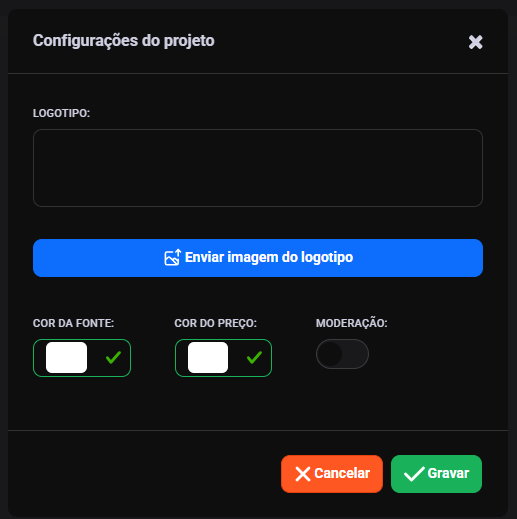Click the image upload icon
The image size is (517, 519).
[x=173, y=257]
